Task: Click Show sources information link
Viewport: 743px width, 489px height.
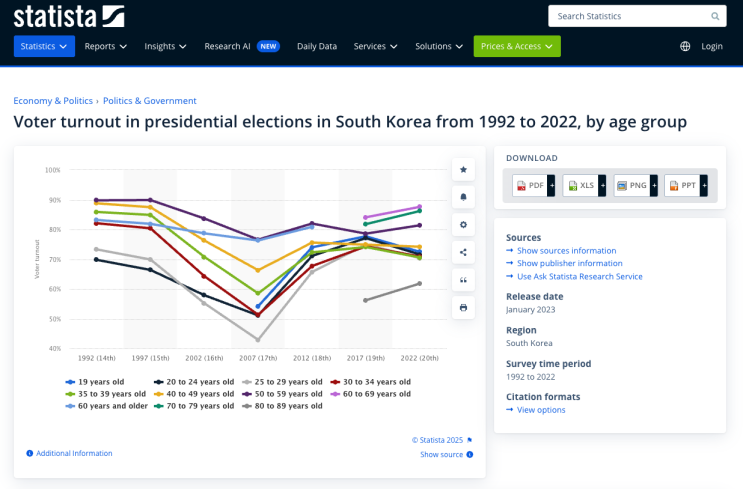Action: 566,251
